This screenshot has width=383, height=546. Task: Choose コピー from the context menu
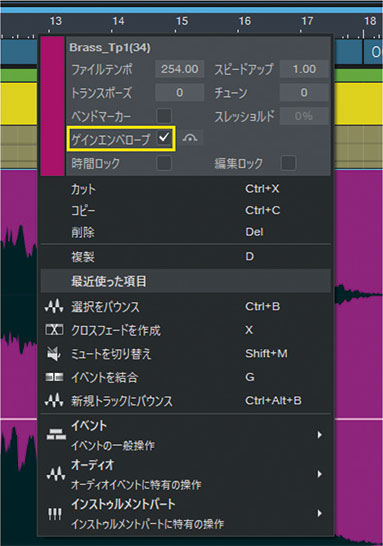coord(186,210)
